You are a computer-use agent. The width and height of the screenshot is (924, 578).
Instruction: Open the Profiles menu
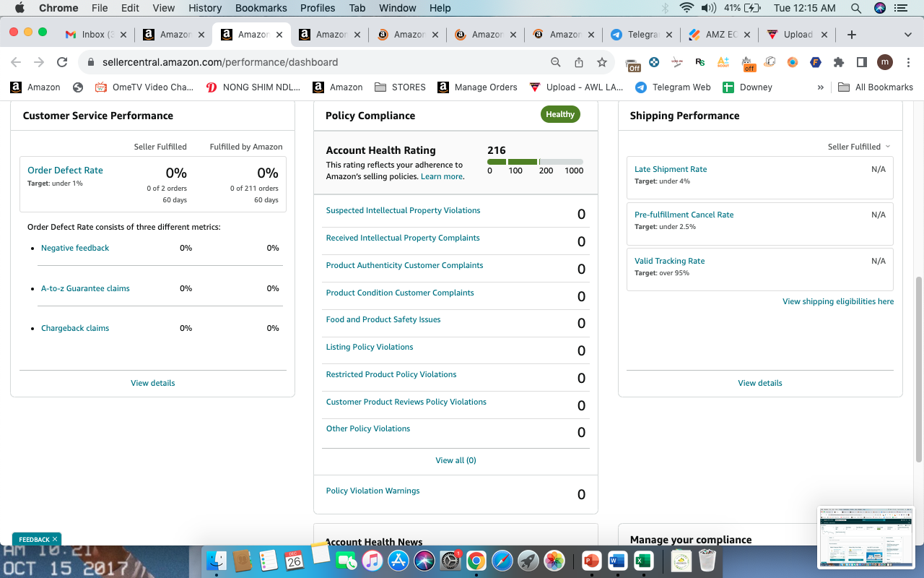[x=318, y=8]
